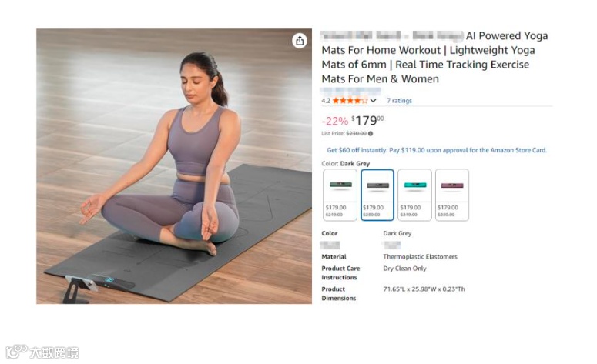Click the list price info icon
The height and width of the screenshot is (364, 597).
[x=371, y=133]
